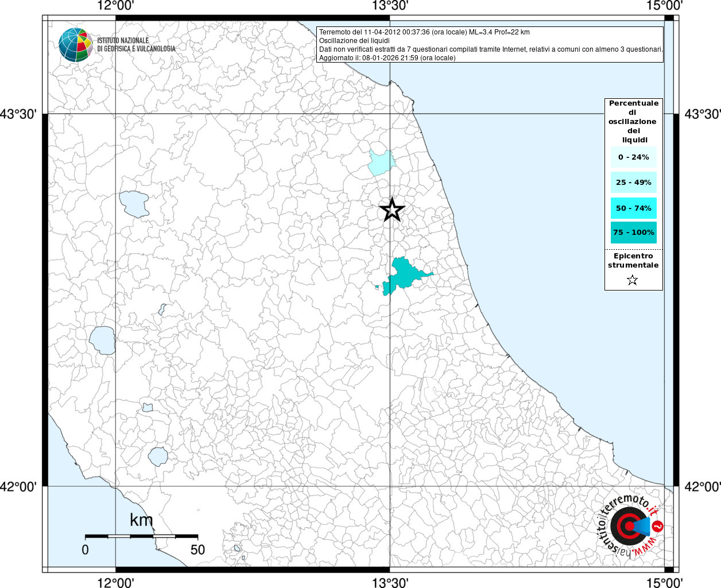Viewport: 721px width, 588px height.
Task: Click the 'Aggiornato il' update timestamp line
Action: pyautogui.click(x=387, y=58)
